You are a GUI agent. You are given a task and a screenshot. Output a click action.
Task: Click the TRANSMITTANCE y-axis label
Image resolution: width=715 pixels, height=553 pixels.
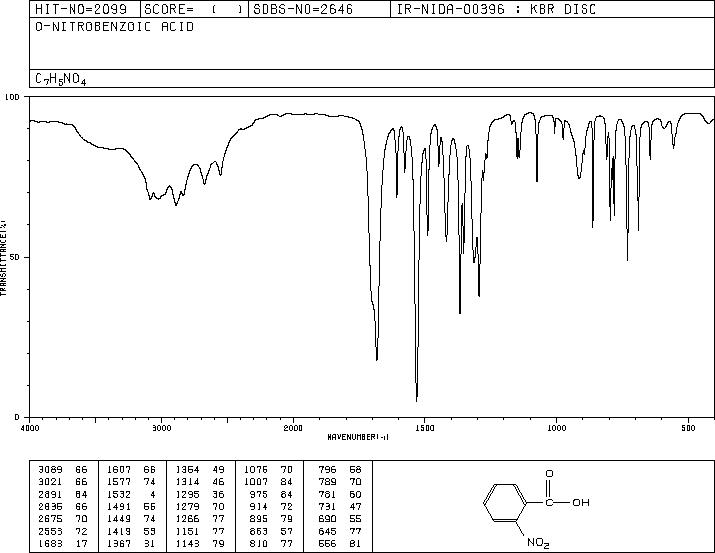click(3, 258)
